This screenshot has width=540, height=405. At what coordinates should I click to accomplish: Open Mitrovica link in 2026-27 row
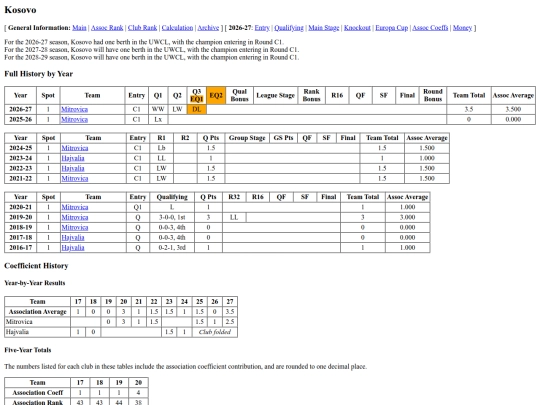(74, 109)
